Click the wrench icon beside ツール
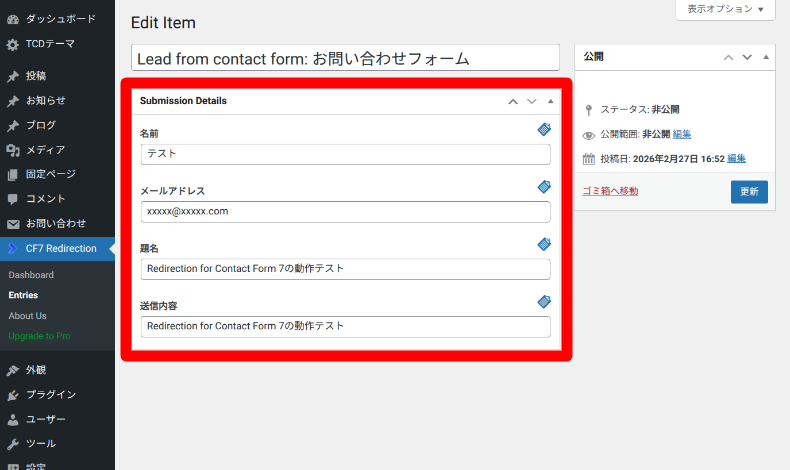This screenshot has height=470, width=790. click(13, 444)
